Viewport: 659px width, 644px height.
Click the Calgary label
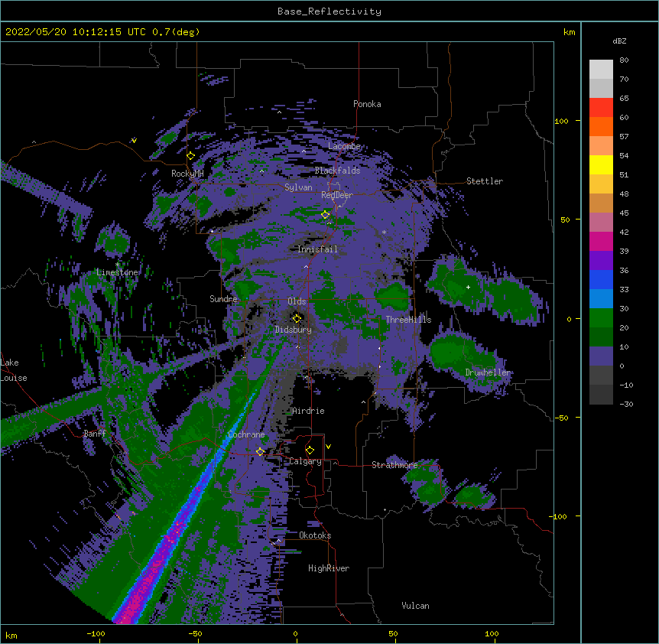(305, 461)
